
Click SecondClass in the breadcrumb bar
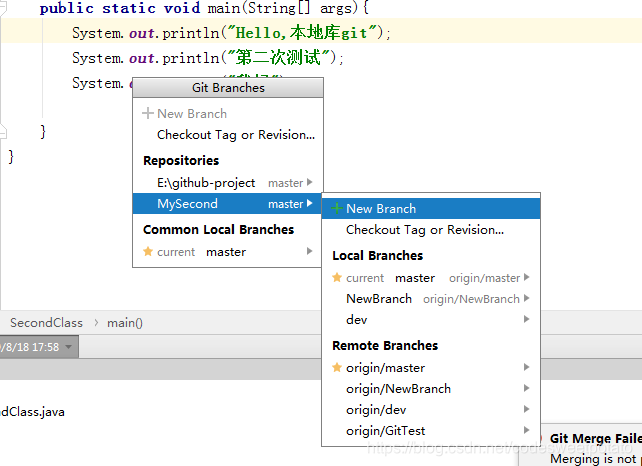46,323
